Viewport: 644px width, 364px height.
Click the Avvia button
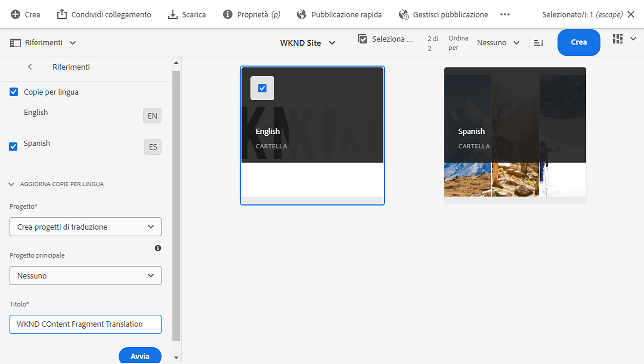[x=140, y=356]
